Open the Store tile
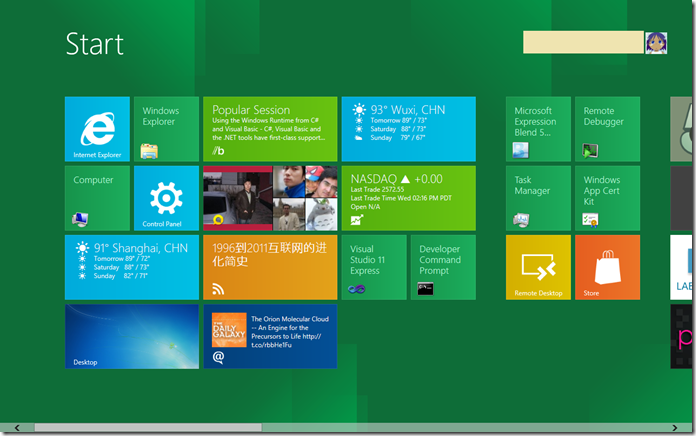The width and height of the screenshot is (696, 436). (x=608, y=268)
